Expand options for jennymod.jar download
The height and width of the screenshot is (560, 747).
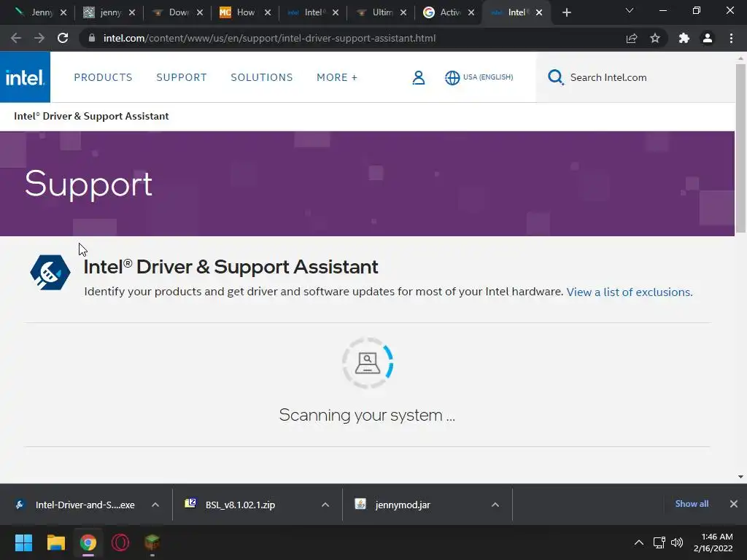(x=495, y=505)
